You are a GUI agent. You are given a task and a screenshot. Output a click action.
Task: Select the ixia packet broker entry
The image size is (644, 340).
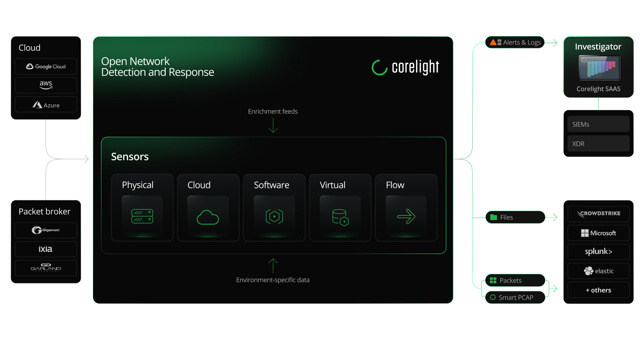46,249
